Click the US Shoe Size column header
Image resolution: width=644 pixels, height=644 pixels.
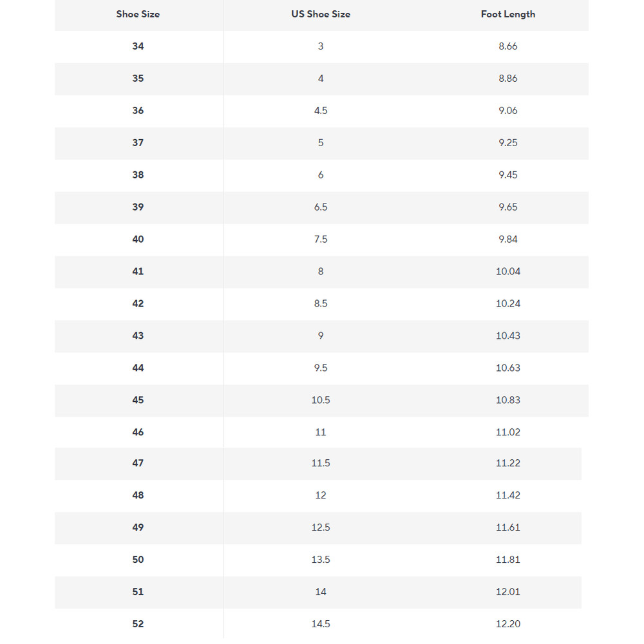point(321,14)
